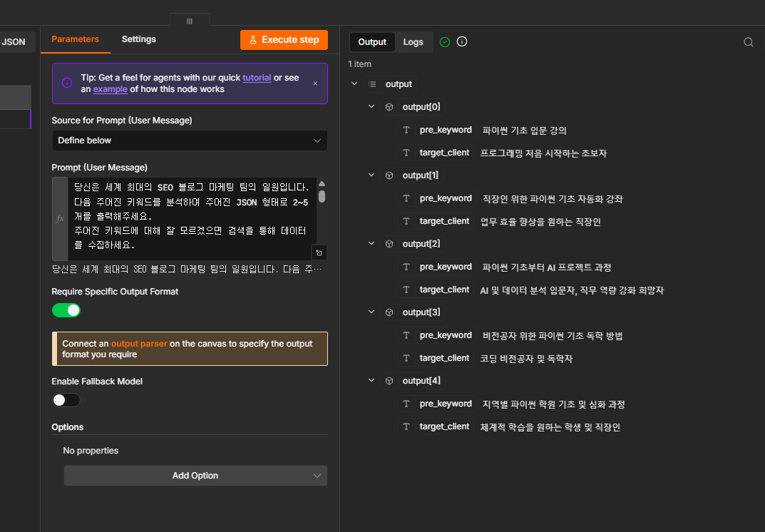Screen dimensions: 765x532
Task: Click the text type icon of output[0] target_client
Action: click(406, 153)
